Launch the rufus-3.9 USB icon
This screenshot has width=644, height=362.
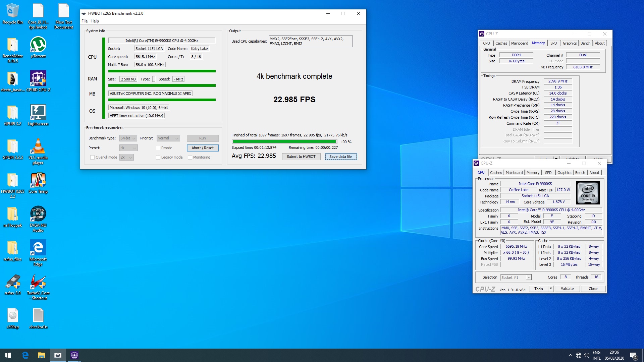[x=13, y=284]
